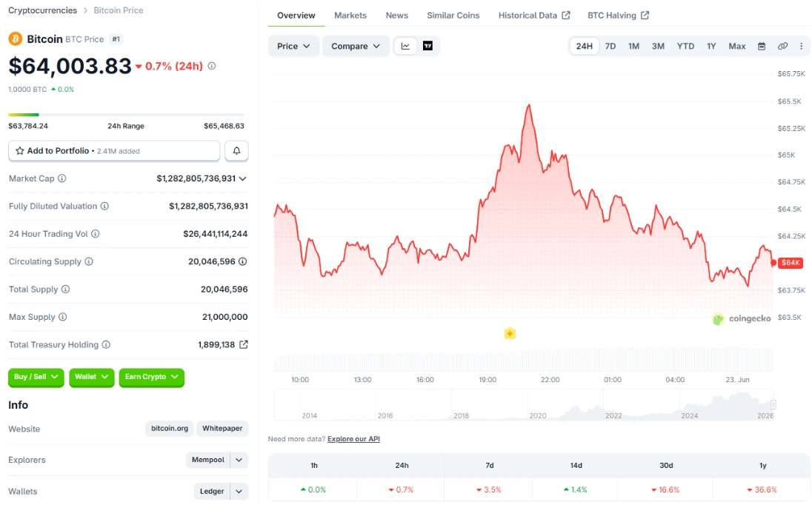Click the historical range navigator handle at 2026

point(773,404)
